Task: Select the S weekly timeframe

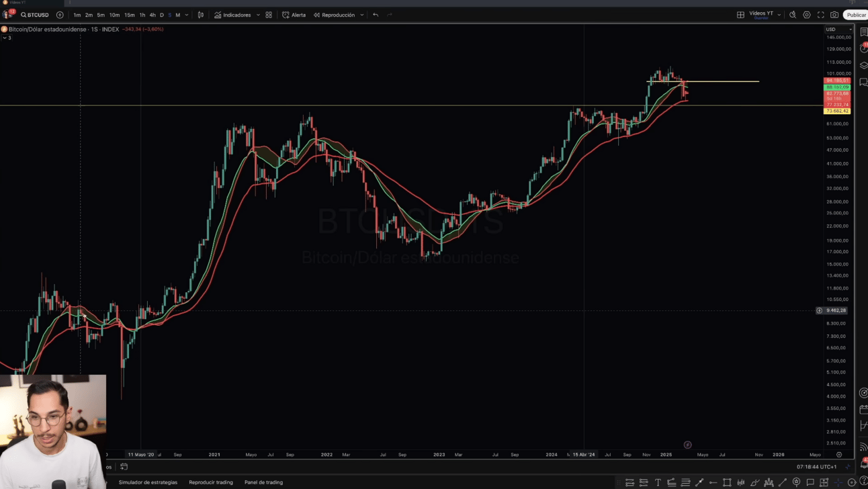Action: pyautogui.click(x=169, y=15)
